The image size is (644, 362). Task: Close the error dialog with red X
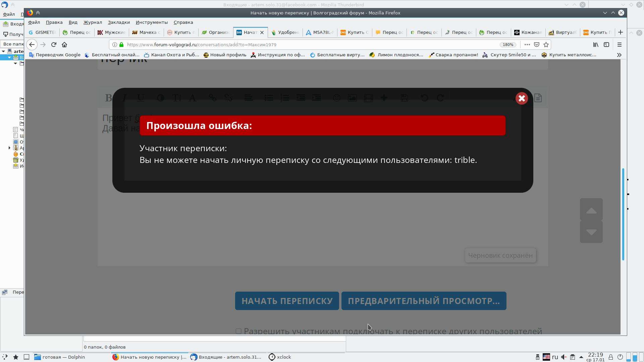522,99
